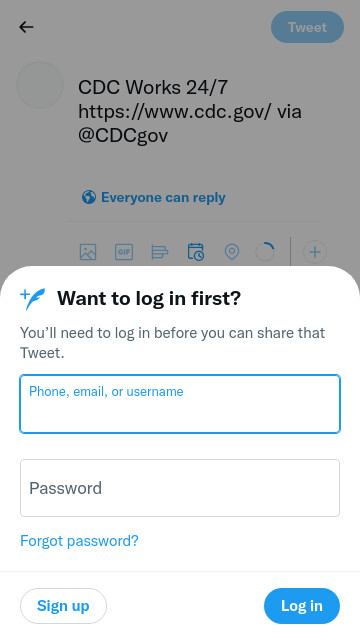
Task: Select the poll icon
Action: coord(160,252)
